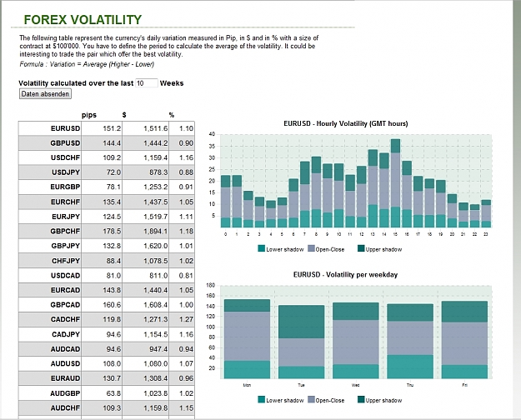The height and width of the screenshot is (420, 521).
Task: Select the CADCHF row label
Action: pyautogui.click(x=66, y=319)
